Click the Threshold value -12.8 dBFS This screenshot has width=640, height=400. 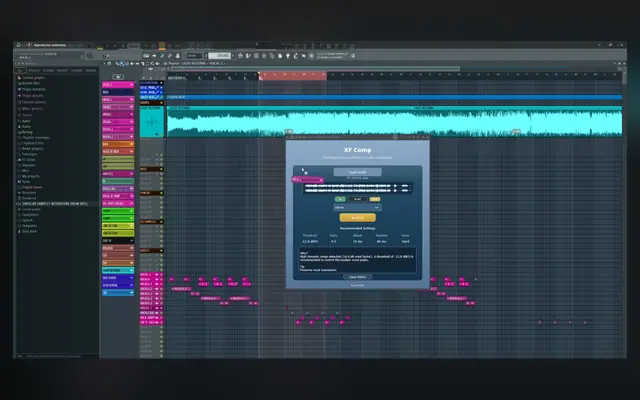coord(310,242)
